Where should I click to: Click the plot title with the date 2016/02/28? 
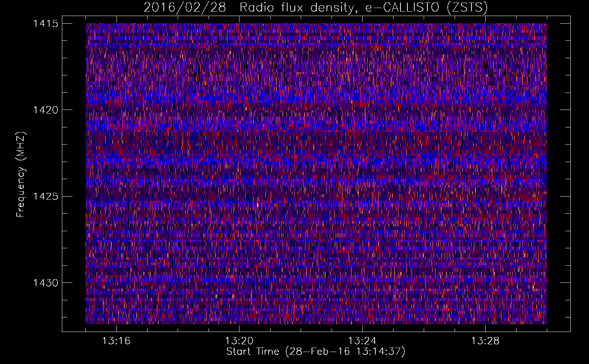[x=316, y=8]
